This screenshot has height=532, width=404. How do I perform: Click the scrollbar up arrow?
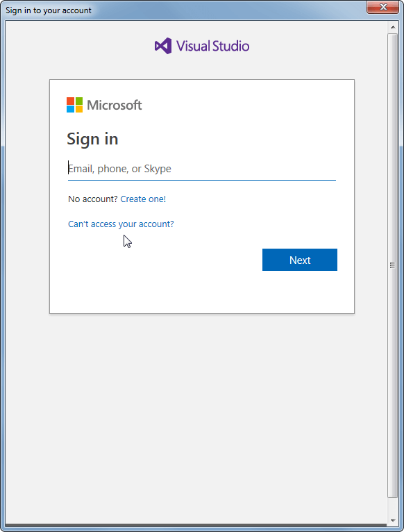pyautogui.click(x=393, y=27)
